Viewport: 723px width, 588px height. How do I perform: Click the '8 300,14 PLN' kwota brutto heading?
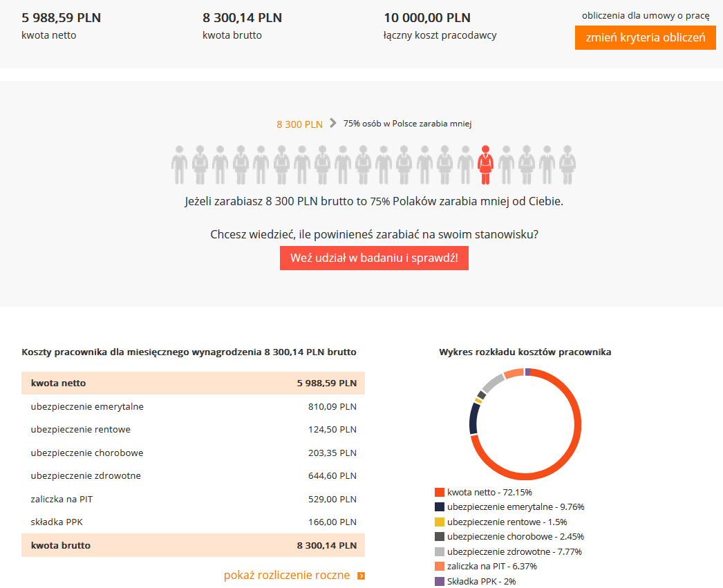242,17
